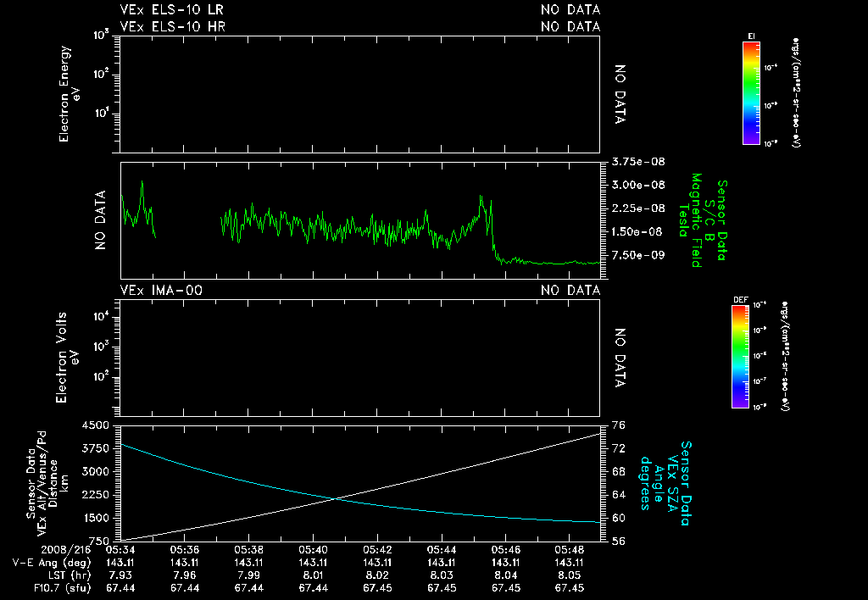Viewport: 868px width, 600px height.
Task: Click 'NO DATA' beside the VEx IMA-00 title
Action: [570, 291]
